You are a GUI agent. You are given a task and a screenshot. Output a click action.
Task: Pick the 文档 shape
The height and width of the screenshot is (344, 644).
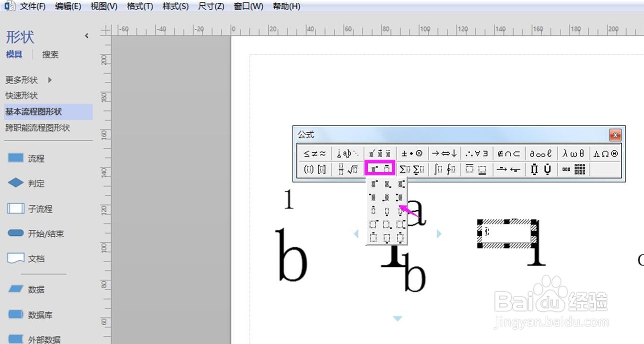click(26, 258)
